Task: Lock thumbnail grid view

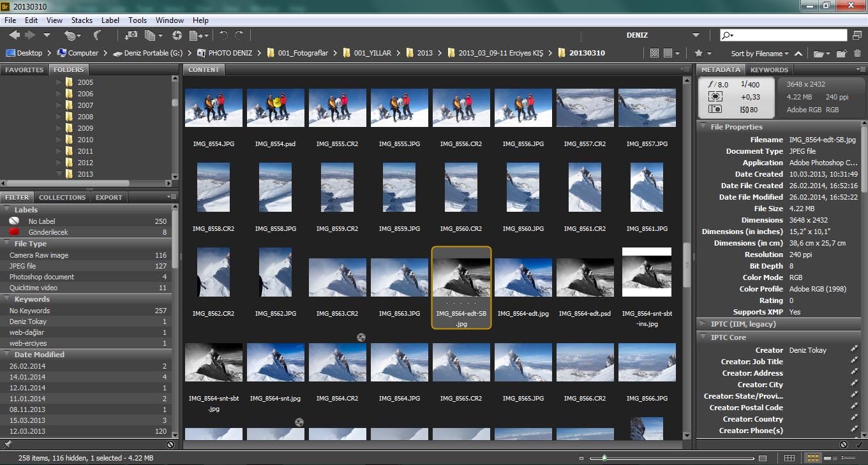Action: 789,458
